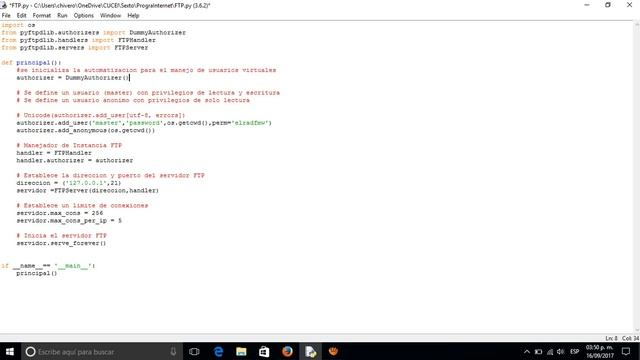The height and width of the screenshot is (360, 640).
Task: Click the 'direccion = ('127.0.0.1',21)' line
Action: coord(69,183)
